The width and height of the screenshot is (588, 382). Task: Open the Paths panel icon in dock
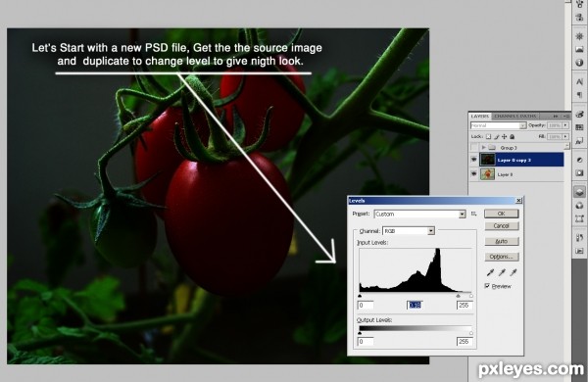(x=579, y=218)
